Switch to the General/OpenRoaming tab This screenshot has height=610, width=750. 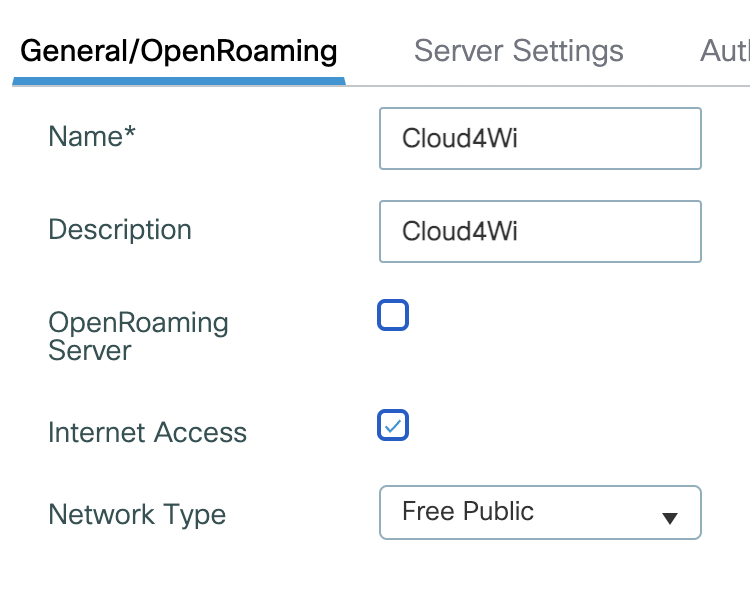tap(178, 51)
